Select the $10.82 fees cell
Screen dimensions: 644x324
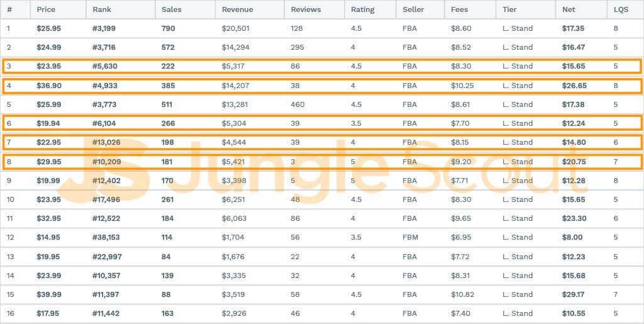[463, 294]
